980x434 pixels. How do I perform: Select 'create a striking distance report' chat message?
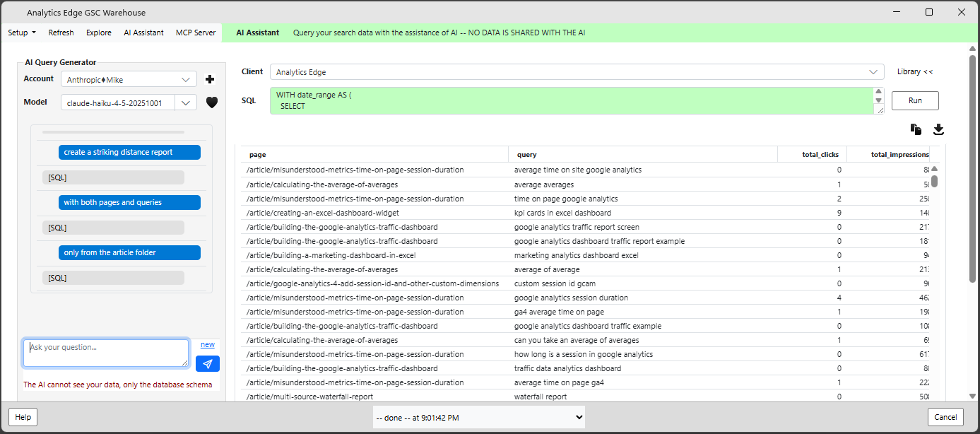(x=129, y=152)
